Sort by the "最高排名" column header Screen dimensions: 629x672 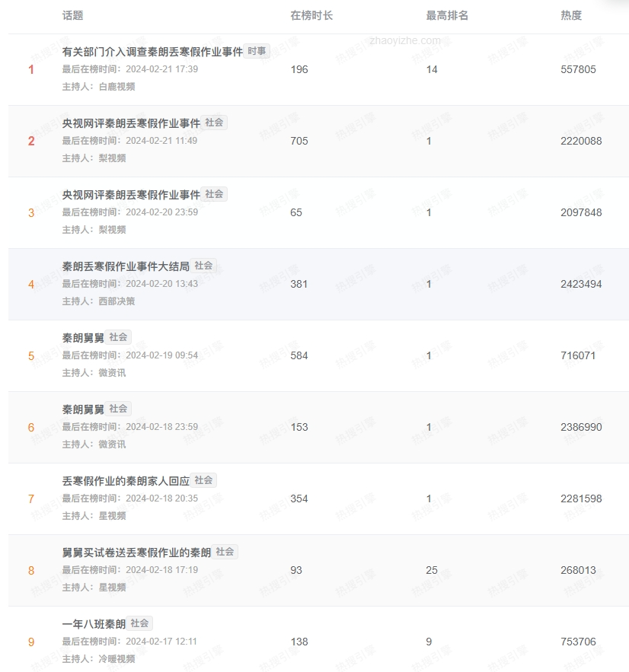[447, 15]
